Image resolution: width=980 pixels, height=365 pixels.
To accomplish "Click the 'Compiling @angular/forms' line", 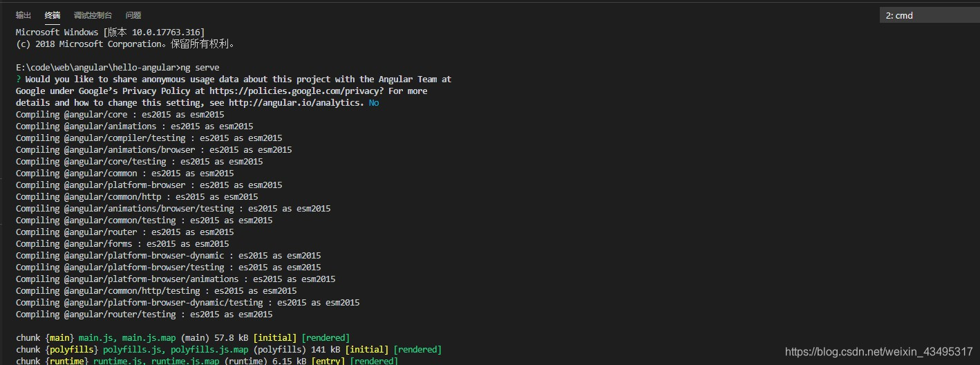I will 122,244.
